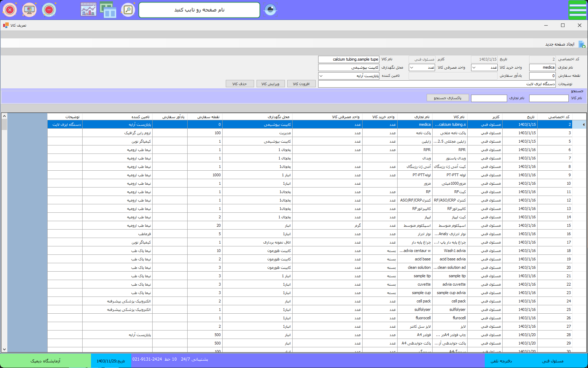The width and height of the screenshot is (588, 368).
Task: Click the magnifier search icon
Action: 128,10
